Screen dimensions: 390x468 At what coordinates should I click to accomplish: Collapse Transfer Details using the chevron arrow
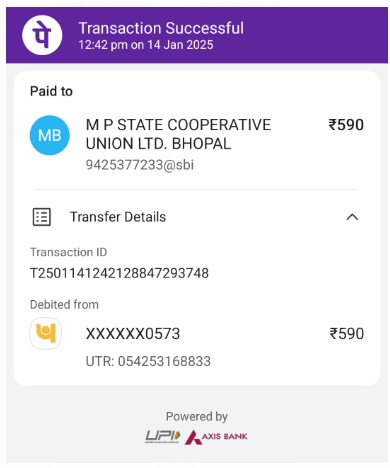[352, 217]
